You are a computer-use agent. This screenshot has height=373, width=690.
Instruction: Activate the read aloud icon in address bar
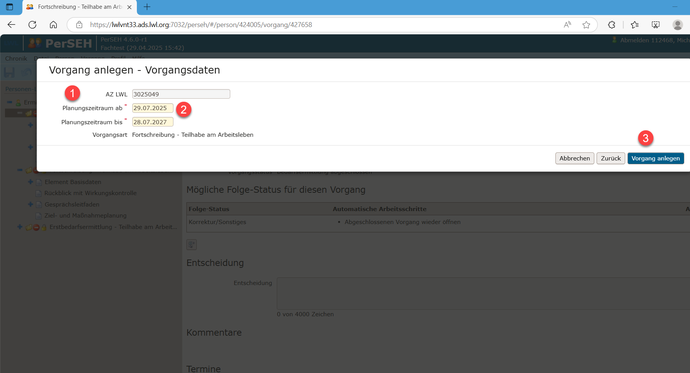click(x=567, y=25)
